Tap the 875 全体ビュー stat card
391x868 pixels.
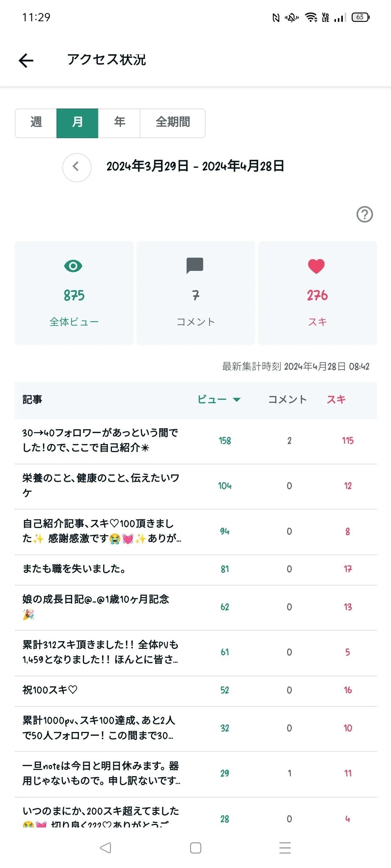74,293
